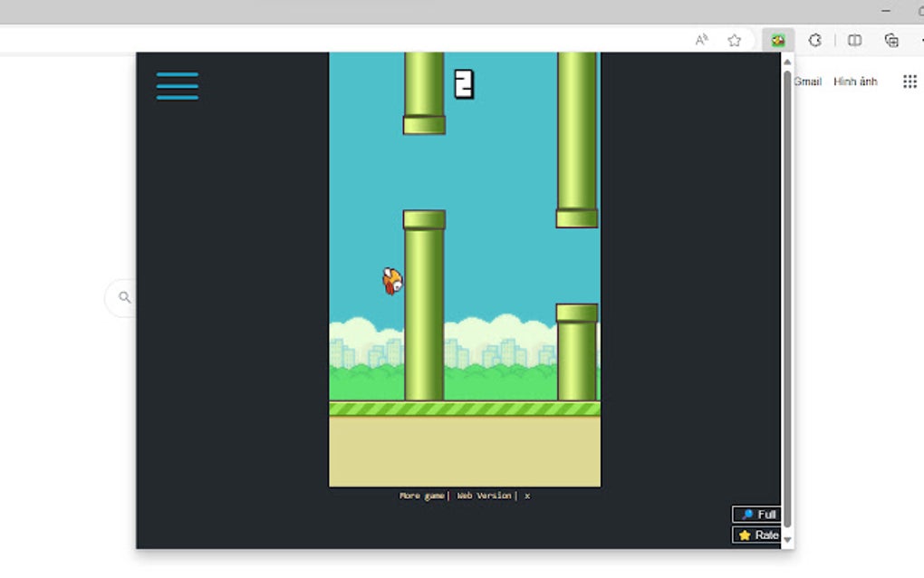The width and height of the screenshot is (924, 578).
Task: Click the split screen icon in toolbar
Action: [x=853, y=40]
